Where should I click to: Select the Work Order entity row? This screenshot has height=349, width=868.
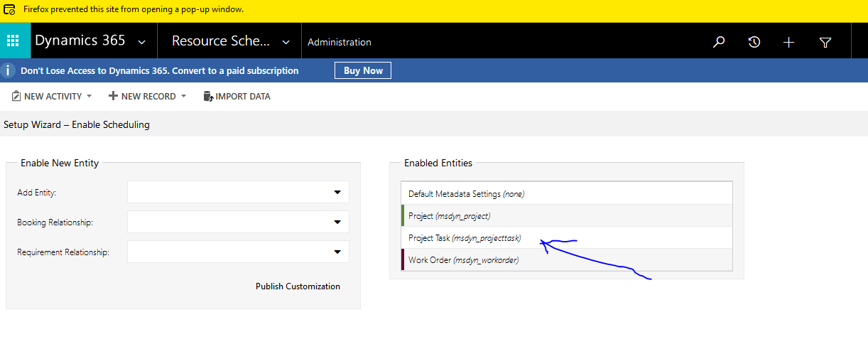[567, 260]
